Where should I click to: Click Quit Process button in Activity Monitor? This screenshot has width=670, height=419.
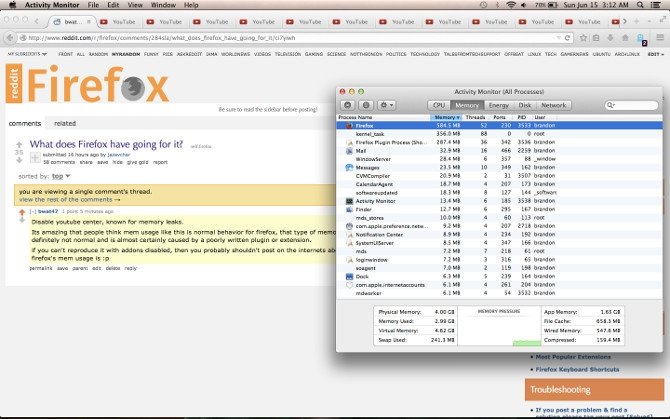[347, 105]
